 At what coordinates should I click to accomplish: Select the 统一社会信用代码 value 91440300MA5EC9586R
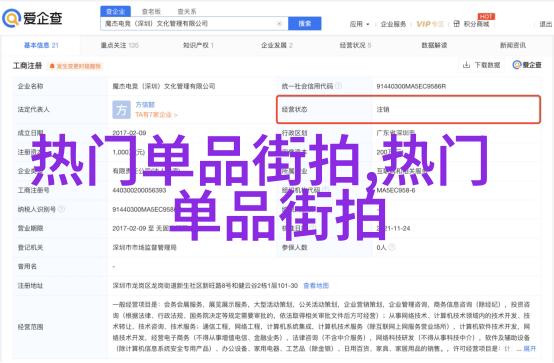click(411, 86)
